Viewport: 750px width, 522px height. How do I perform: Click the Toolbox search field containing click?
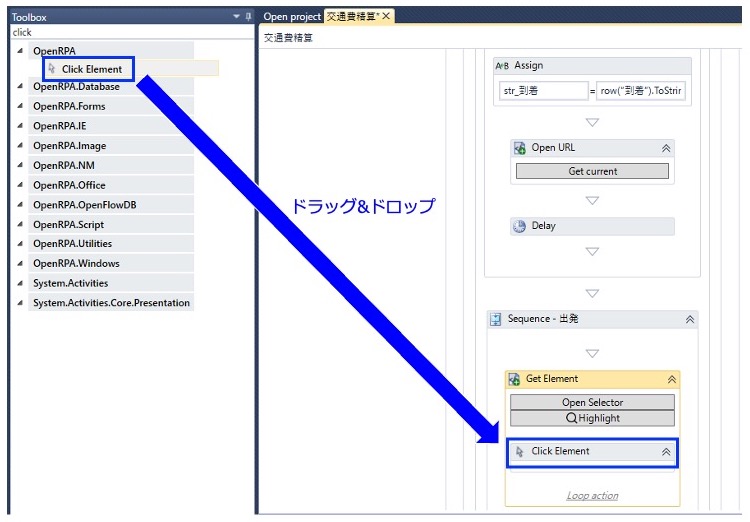tap(132, 32)
